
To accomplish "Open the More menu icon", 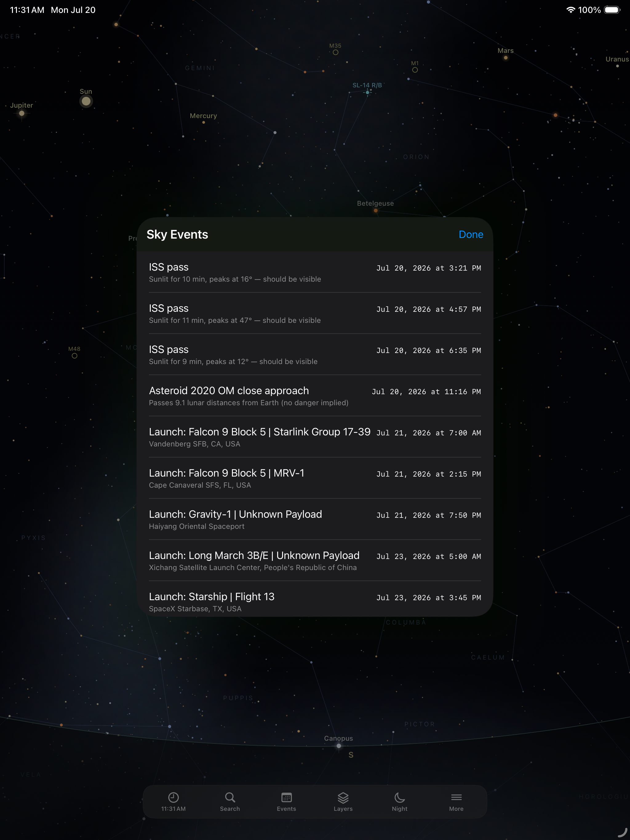I will coord(457,797).
